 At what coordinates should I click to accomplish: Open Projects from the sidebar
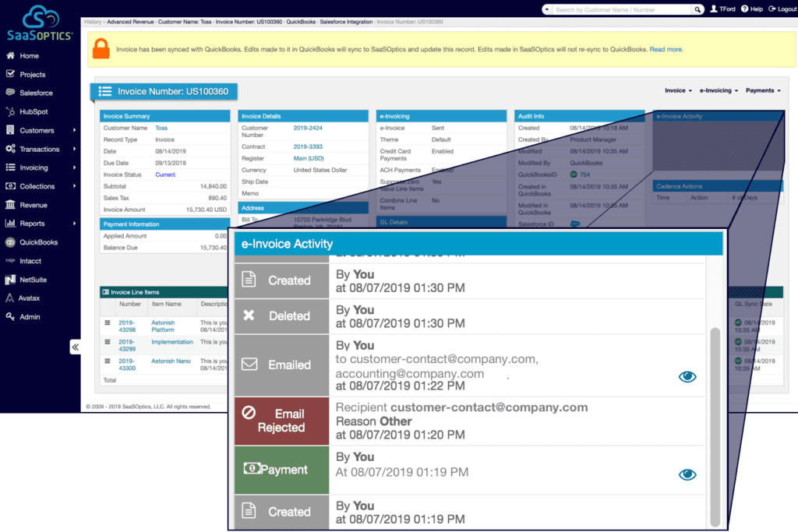coord(11,75)
